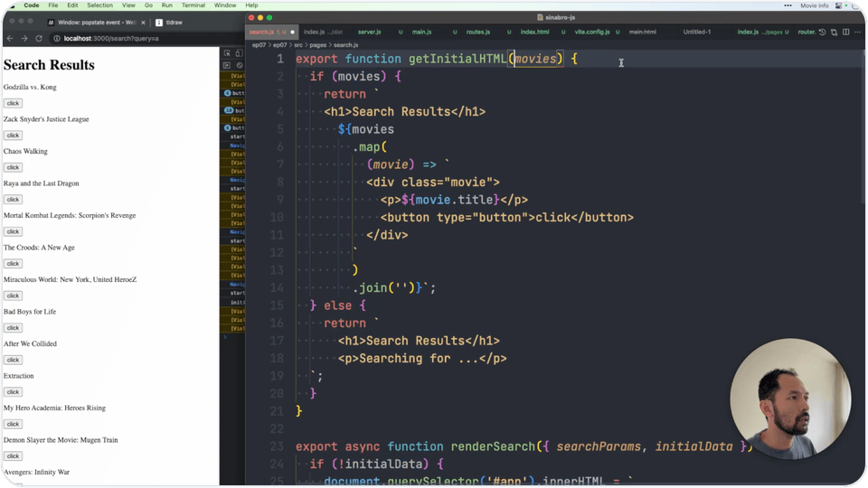
Task: Show the DevTools console sidebar
Action: [228, 65]
